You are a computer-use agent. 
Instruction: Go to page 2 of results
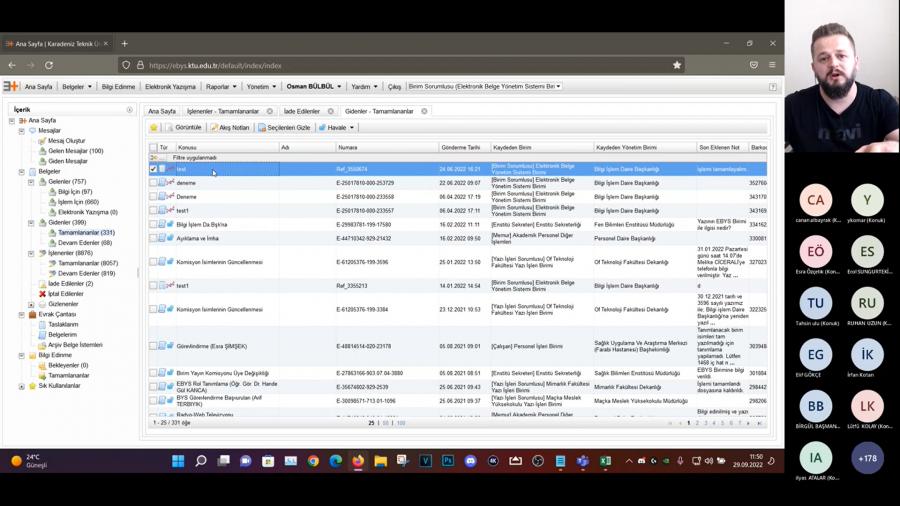coord(697,423)
